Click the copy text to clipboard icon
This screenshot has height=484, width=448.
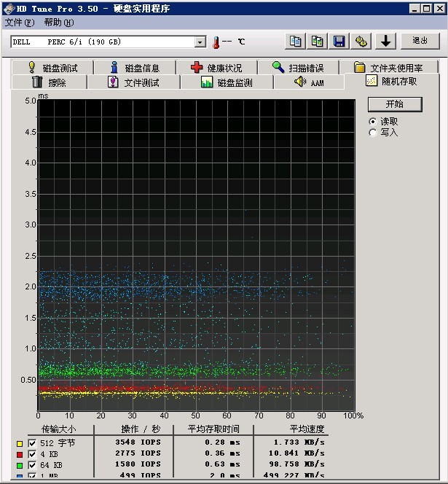[x=295, y=41]
